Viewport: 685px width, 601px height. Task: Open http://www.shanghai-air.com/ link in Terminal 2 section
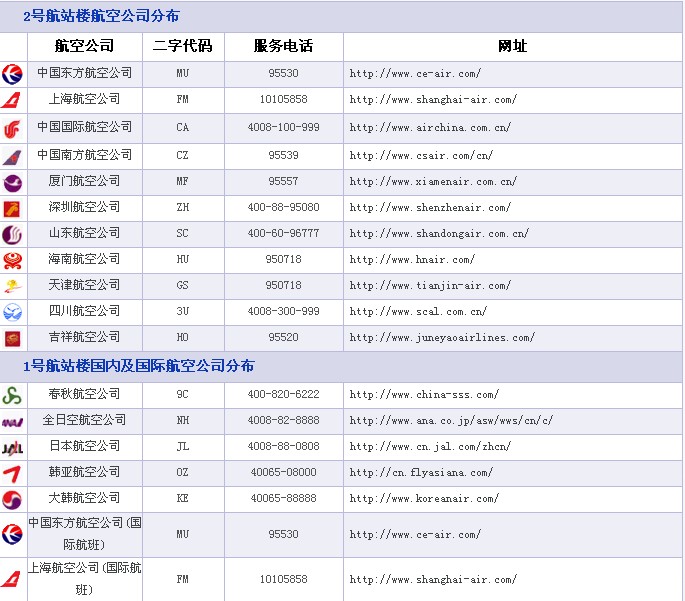433,100
